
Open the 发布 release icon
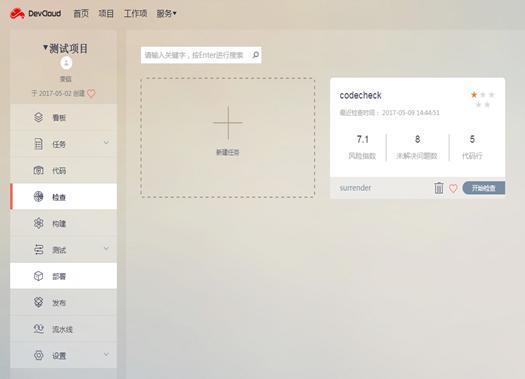(x=39, y=302)
